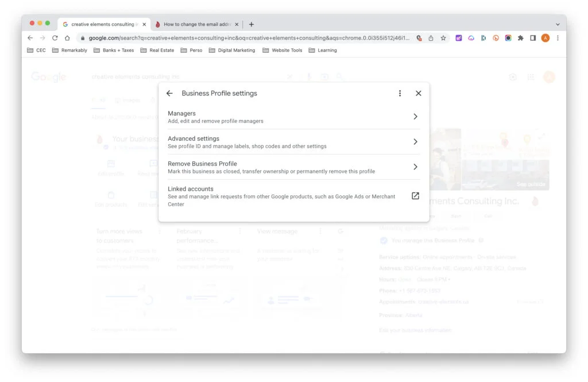The height and width of the screenshot is (382, 588).
Task: Open the Digital Marketing bookmarks folder
Action: (x=232, y=51)
